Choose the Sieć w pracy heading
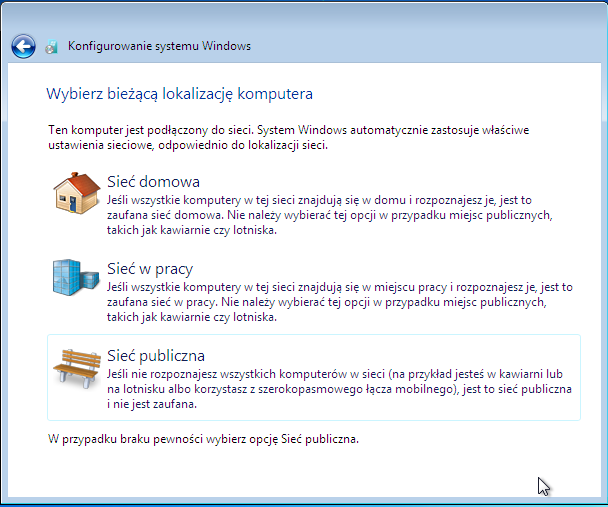Image resolution: width=608 pixels, height=507 pixels. pyautogui.click(x=150, y=269)
